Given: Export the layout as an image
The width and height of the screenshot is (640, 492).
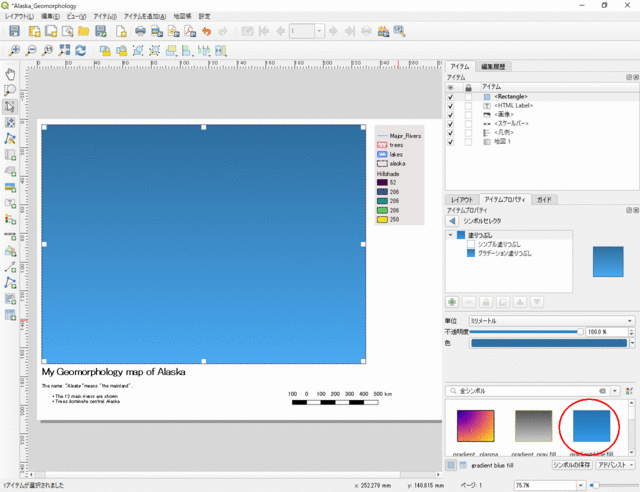Looking at the screenshot, I should pyautogui.click(x=157, y=31).
